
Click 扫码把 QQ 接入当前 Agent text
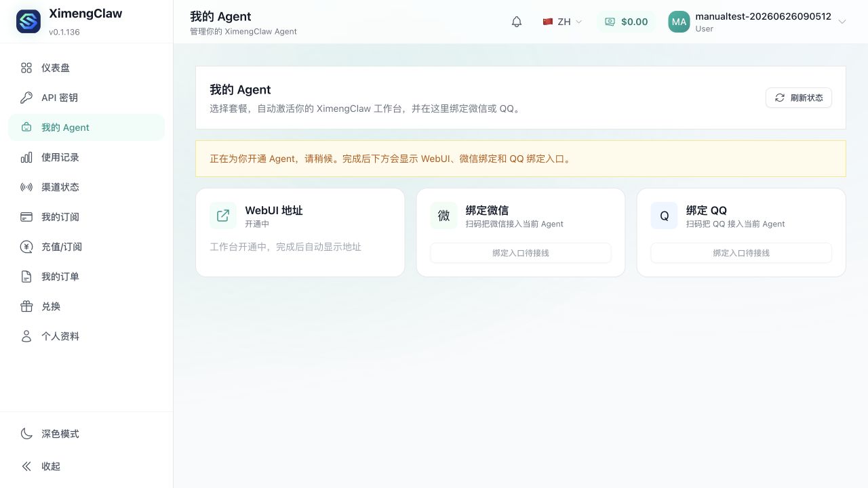click(735, 224)
